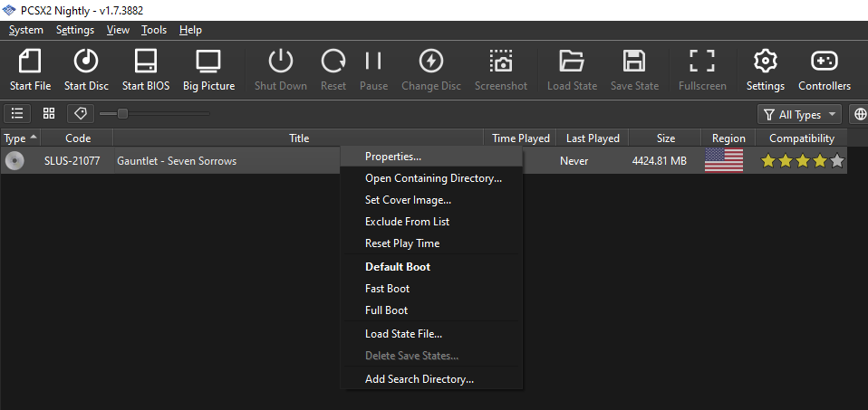Sort by the Region column header

(x=728, y=138)
